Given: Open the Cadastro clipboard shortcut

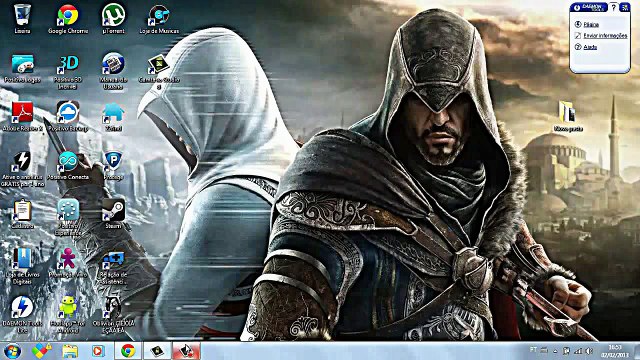Looking at the screenshot, I should pos(22,214).
